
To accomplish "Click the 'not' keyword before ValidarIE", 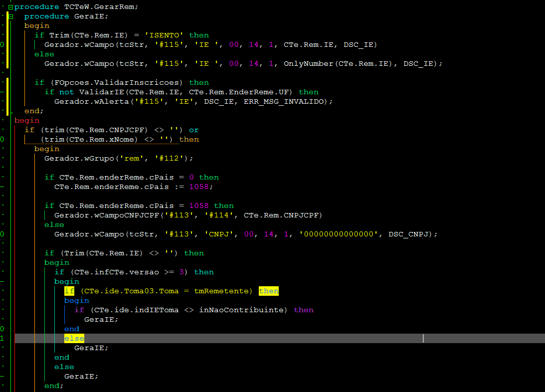I will [x=66, y=92].
